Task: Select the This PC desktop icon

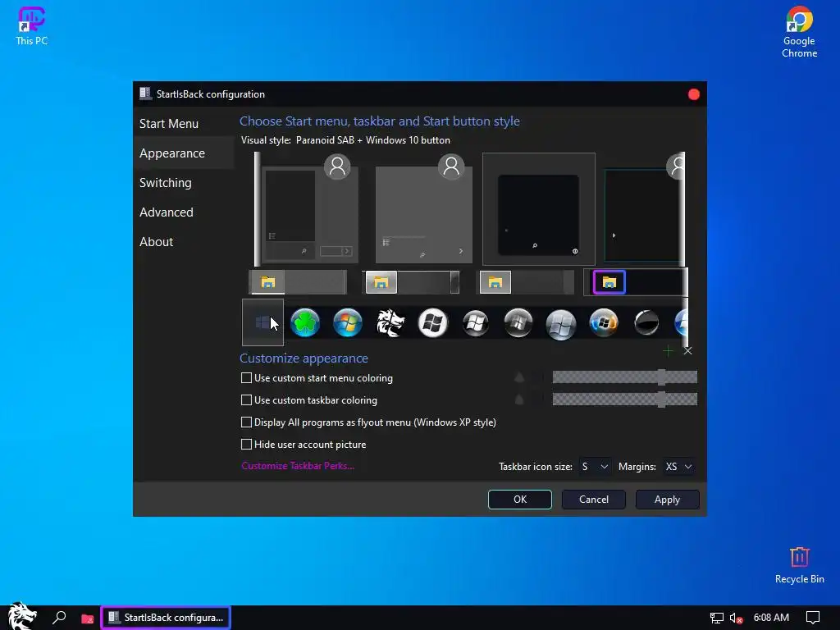Action: coord(31,25)
